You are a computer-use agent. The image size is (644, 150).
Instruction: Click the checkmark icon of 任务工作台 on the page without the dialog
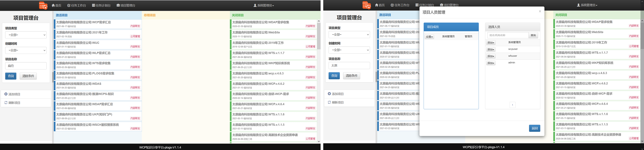69,5
